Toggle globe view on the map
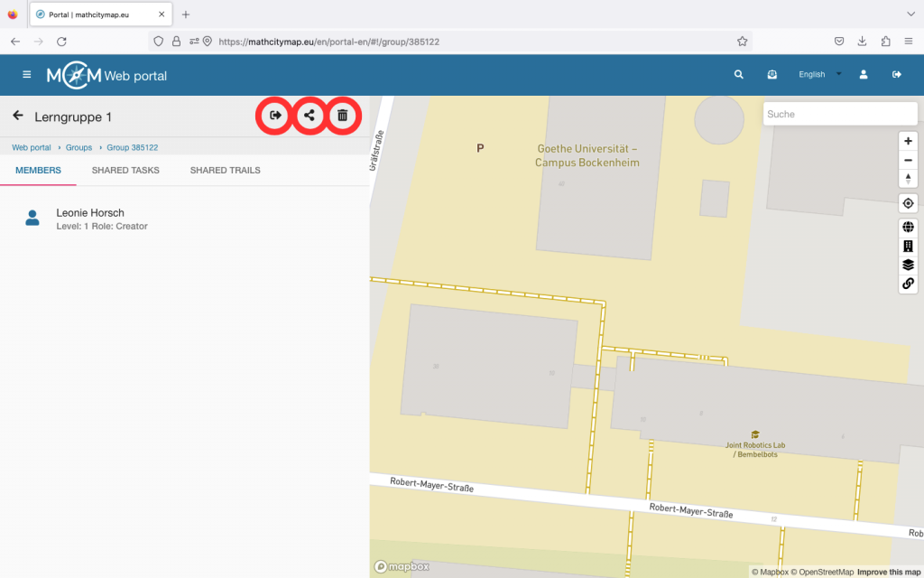 click(908, 228)
